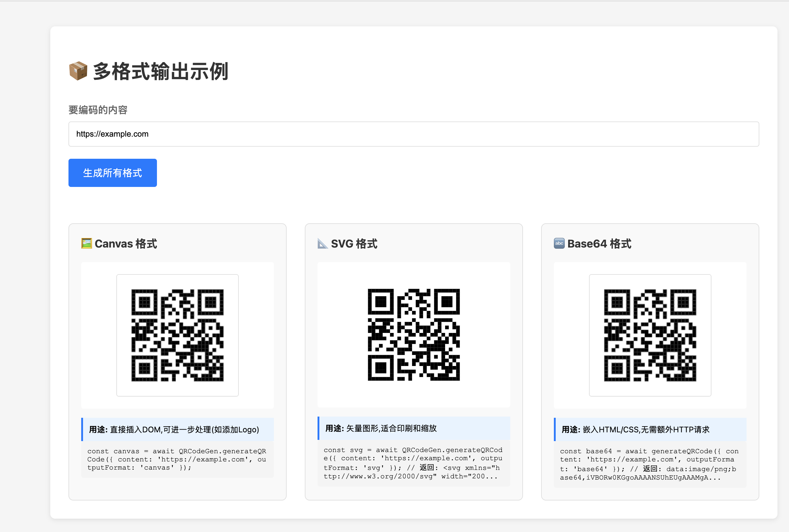
Task: Click the canvas code snippet block
Action: [177, 459]
